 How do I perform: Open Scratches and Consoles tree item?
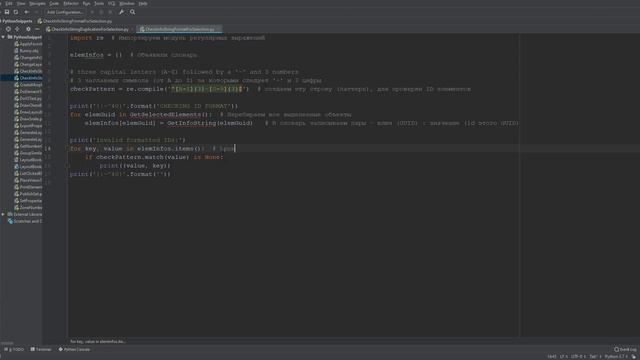click(25, 221)
